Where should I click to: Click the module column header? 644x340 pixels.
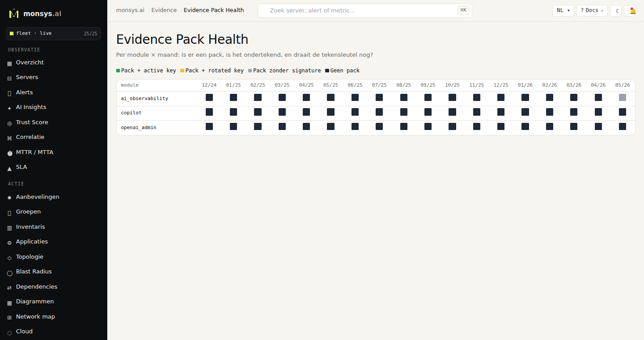coord(130,85)
